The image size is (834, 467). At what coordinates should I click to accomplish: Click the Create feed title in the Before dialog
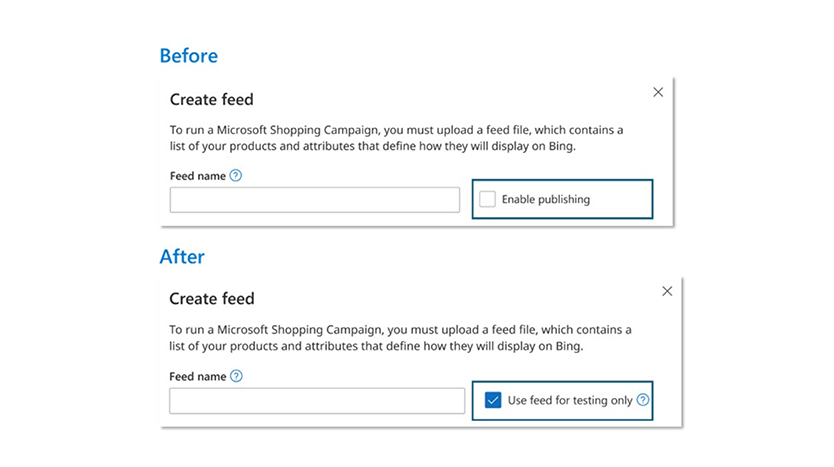pos(211,100)
